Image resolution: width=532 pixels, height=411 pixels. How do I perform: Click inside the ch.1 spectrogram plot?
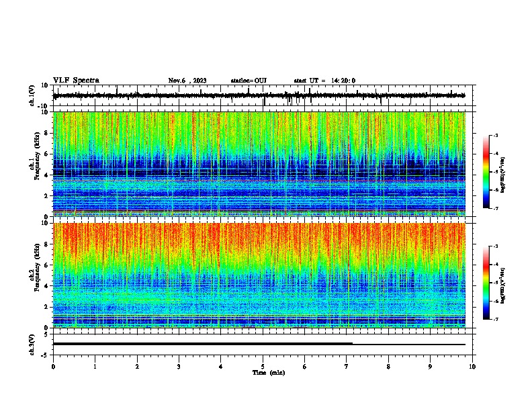tap(259, 164)
